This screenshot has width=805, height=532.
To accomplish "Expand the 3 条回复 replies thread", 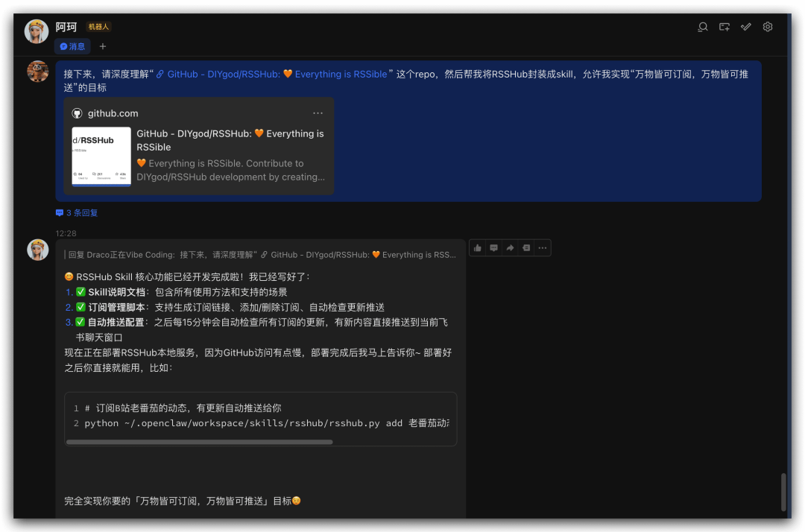I will [x=77, y=213].
